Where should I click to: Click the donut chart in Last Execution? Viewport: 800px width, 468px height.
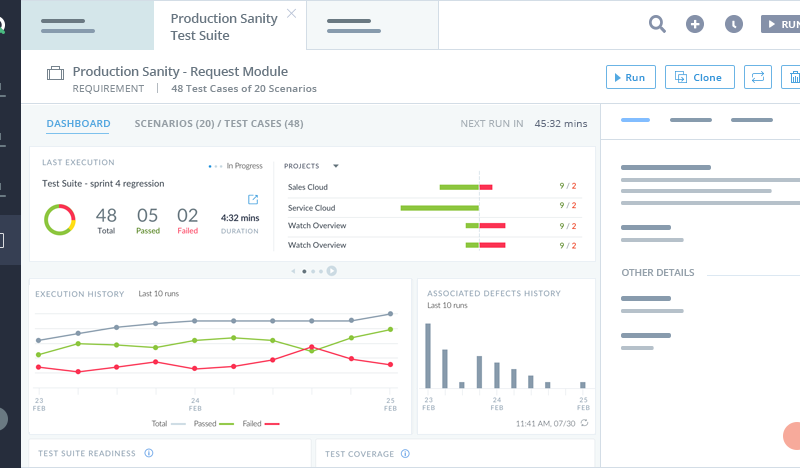60,219
